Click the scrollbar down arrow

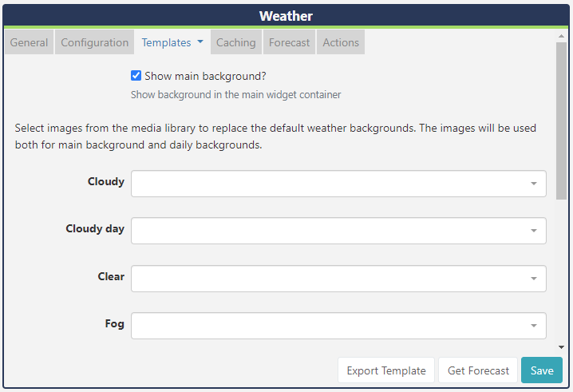click(561, 347)
